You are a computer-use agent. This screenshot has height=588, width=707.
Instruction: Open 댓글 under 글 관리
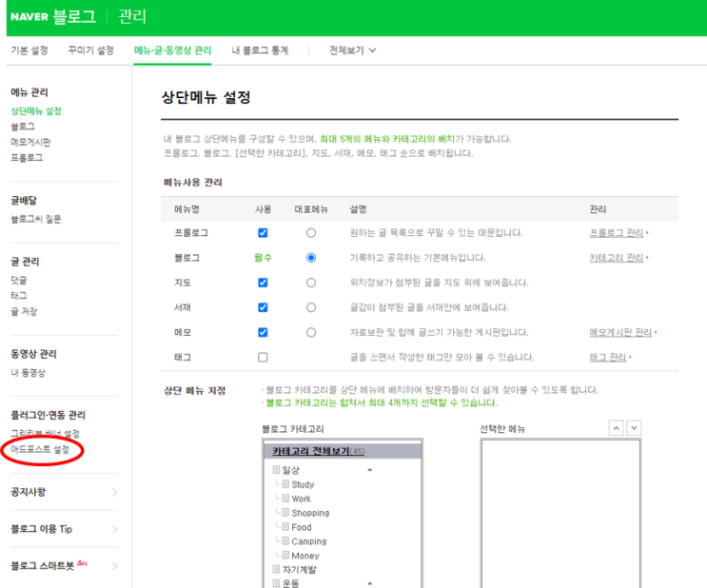coord(18,280)
